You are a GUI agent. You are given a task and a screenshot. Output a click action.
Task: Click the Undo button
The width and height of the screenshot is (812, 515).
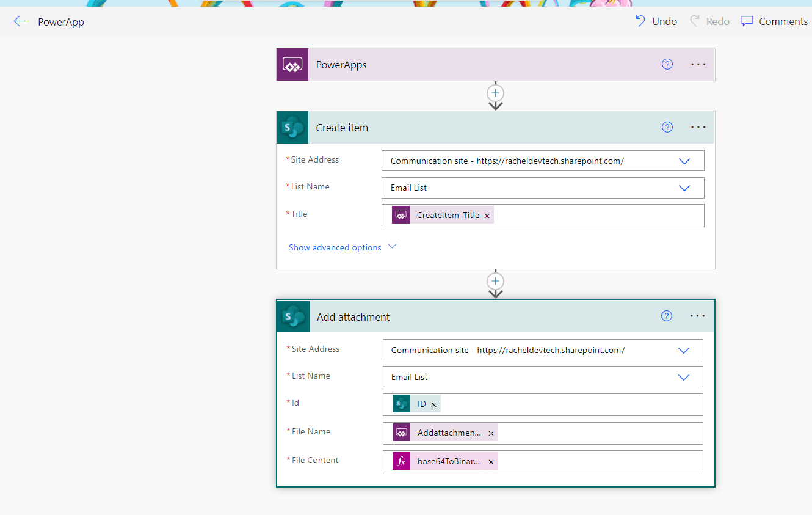(x=656, y=21)
